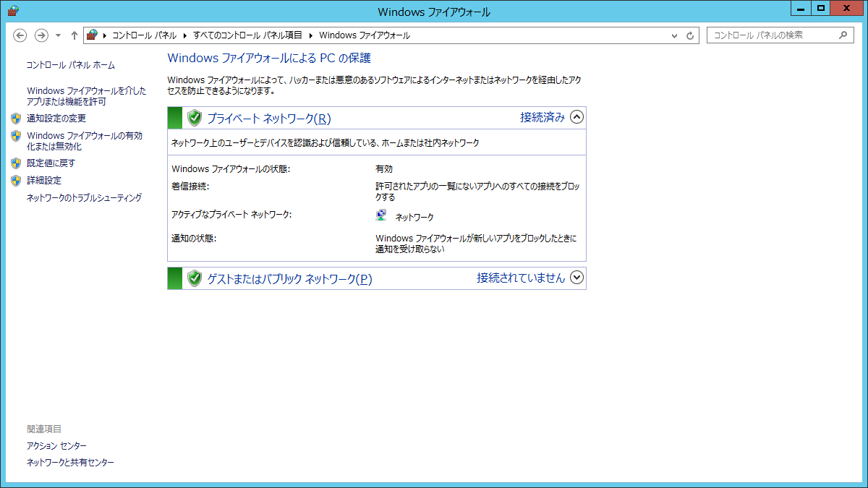The width and height of the screenshot is (868, 488).
Task: Open ネットワークと共有センター link
Action: [70, 463]
